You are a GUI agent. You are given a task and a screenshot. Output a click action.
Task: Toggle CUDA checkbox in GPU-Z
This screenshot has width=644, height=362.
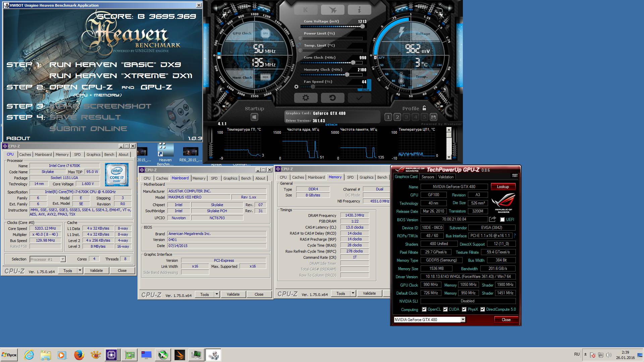[445, 309]
